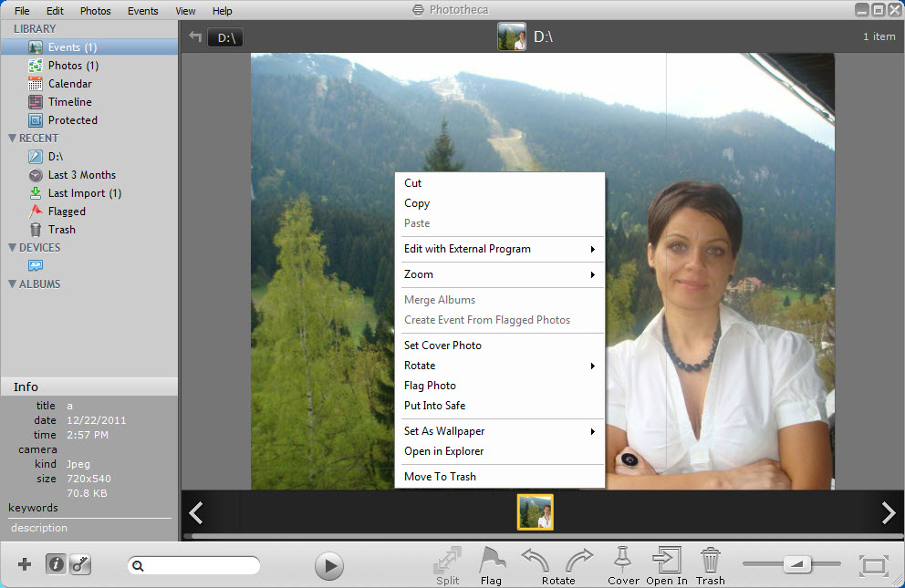905x588 pixels.
Task: Open the View menu
Action: click(x=185, y=11)
